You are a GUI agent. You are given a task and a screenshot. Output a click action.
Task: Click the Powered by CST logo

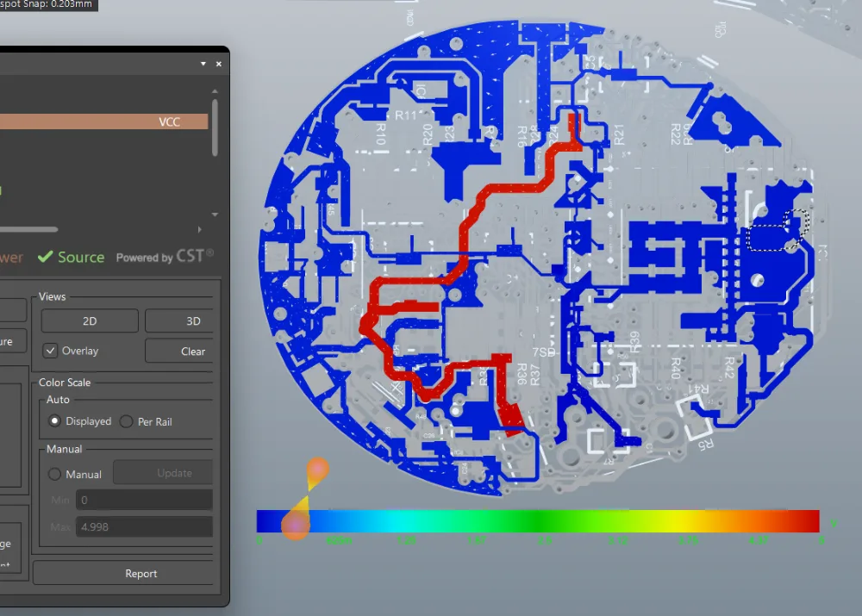(165, 257)
